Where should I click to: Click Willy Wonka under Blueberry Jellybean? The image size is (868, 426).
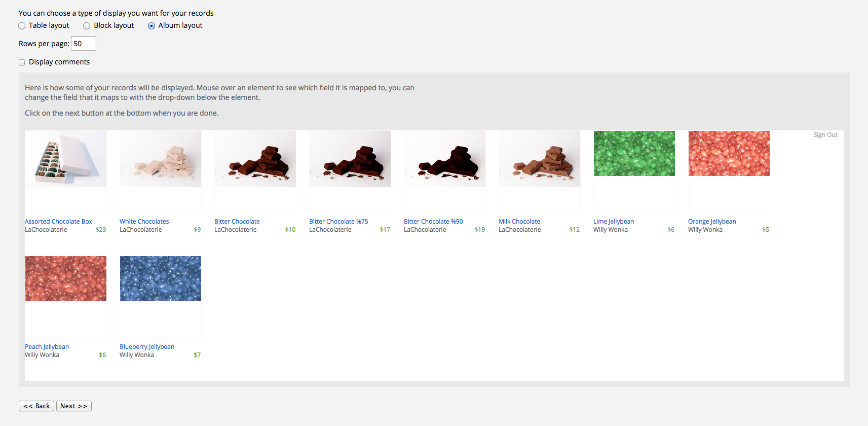point(137,355)
